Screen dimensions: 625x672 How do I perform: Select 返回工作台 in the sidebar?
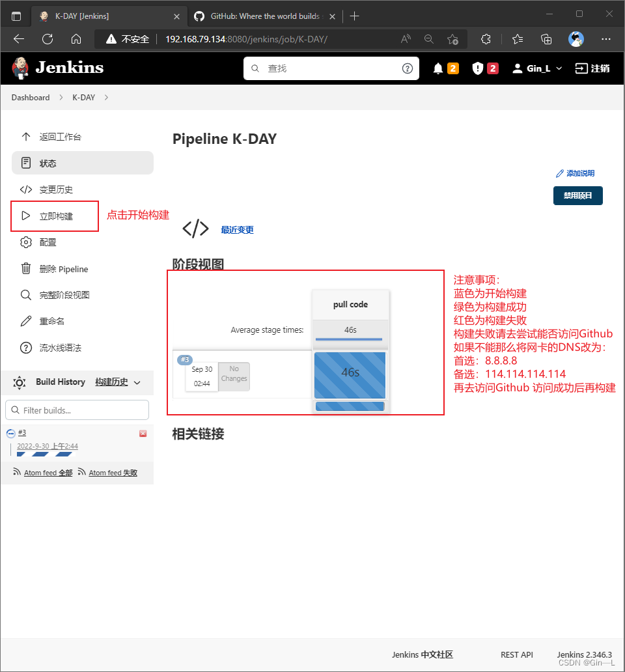[x=82, y=137]
